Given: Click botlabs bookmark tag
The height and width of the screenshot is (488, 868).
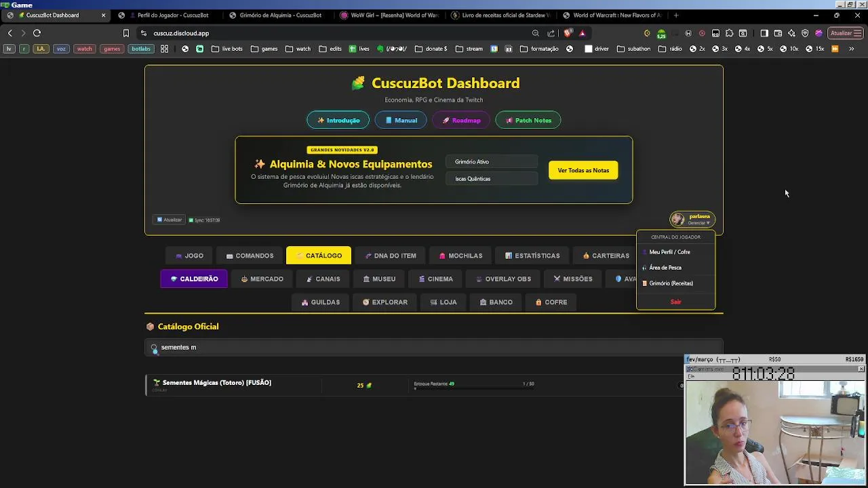Looking at the screenshot, I should 141,49.
